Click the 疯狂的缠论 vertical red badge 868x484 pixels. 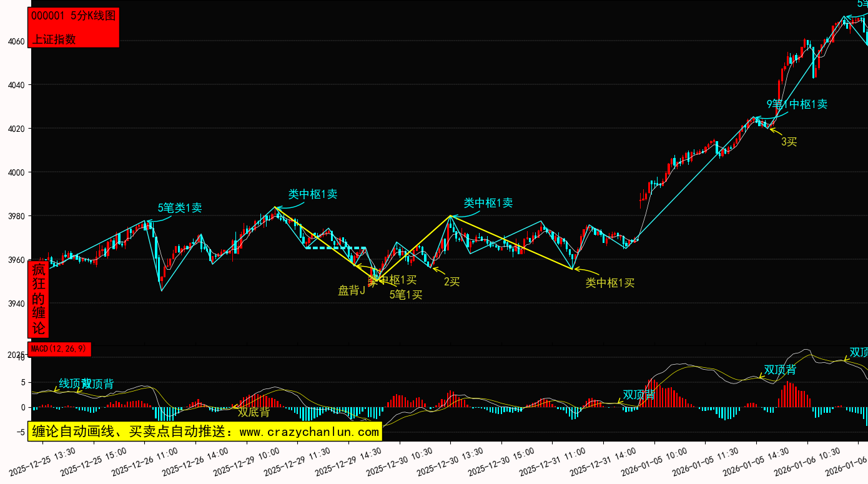pos(39,299)
